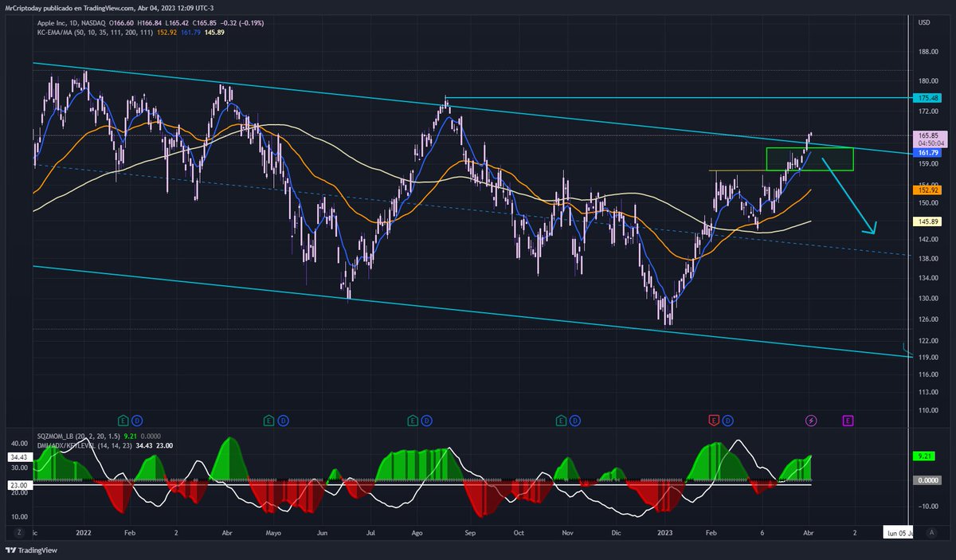
Task: Click the USD currency label
Action: tap(924, 22)
